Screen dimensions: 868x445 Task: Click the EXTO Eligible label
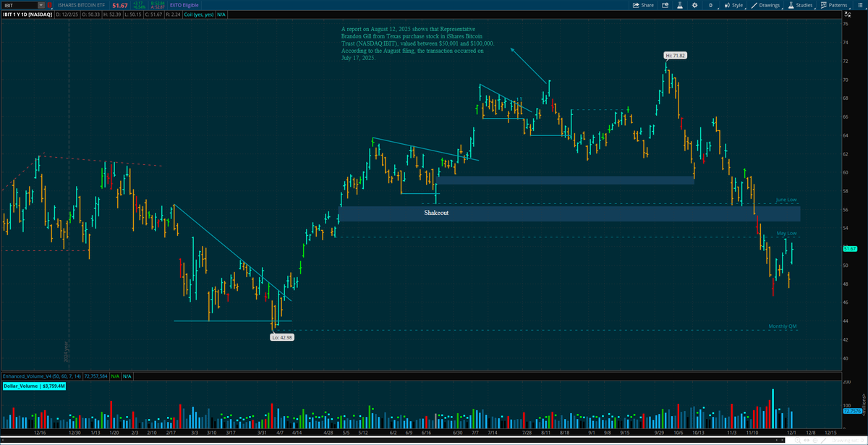tap(184, 5)
